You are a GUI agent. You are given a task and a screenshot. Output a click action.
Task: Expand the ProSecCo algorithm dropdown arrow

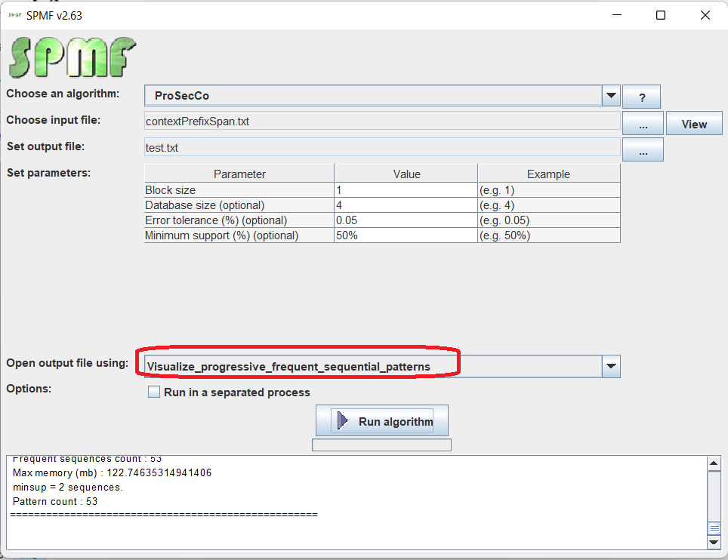[611, 96]
